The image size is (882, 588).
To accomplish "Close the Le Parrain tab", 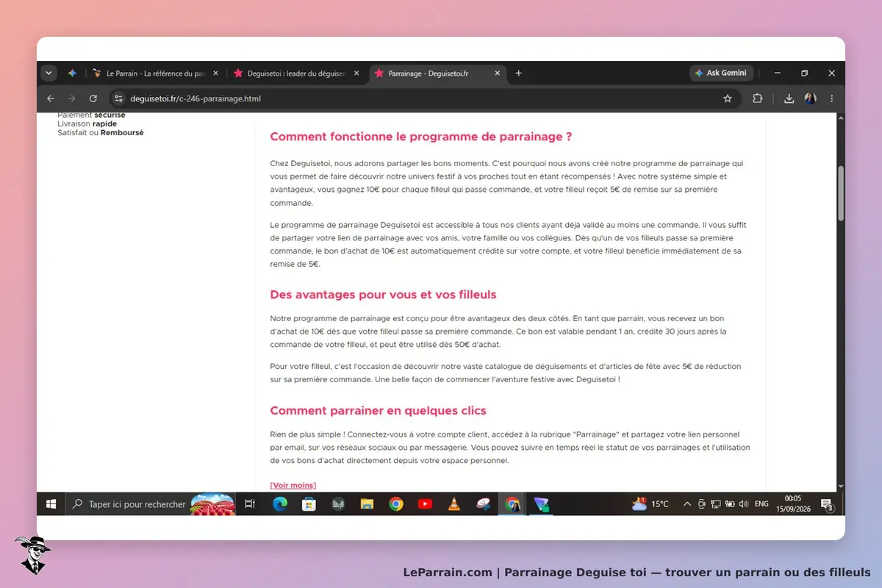I will pos(215,73).
